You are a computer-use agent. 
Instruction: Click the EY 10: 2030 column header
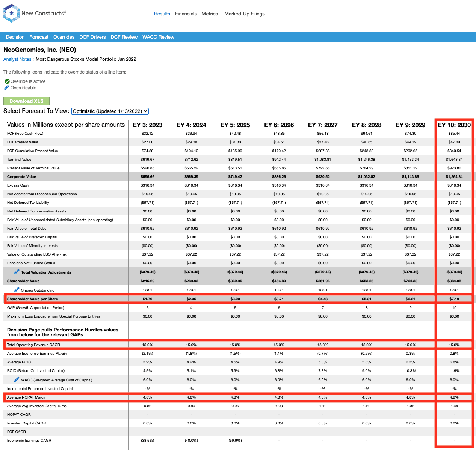(x=454, y=125)
